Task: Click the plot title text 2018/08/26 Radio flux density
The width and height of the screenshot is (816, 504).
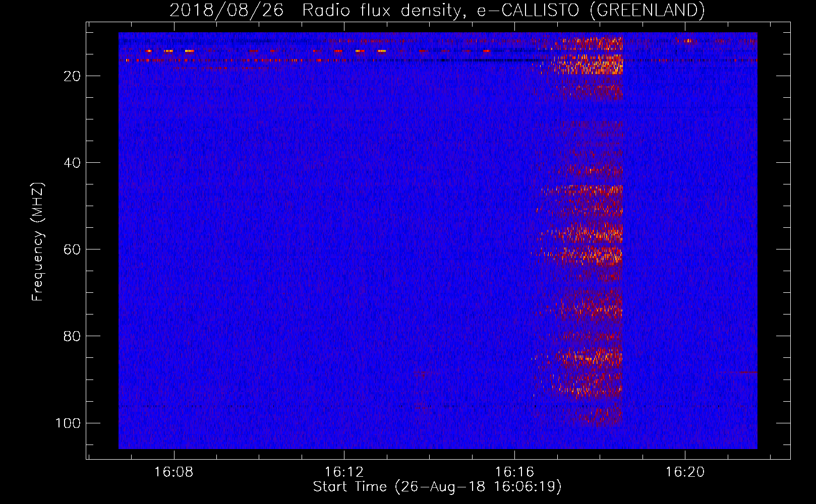Action: pos(437,10)
